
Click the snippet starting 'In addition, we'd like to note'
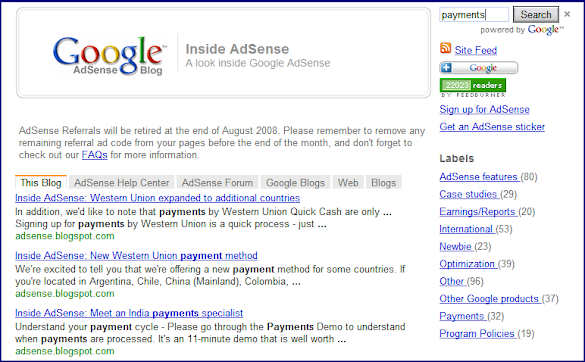click(x=203, y=218)
